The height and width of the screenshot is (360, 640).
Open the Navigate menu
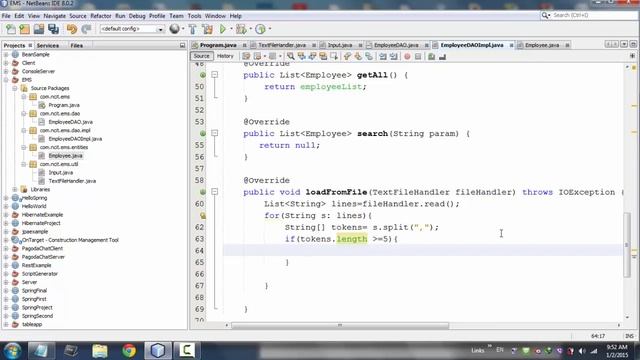(55, 16)
